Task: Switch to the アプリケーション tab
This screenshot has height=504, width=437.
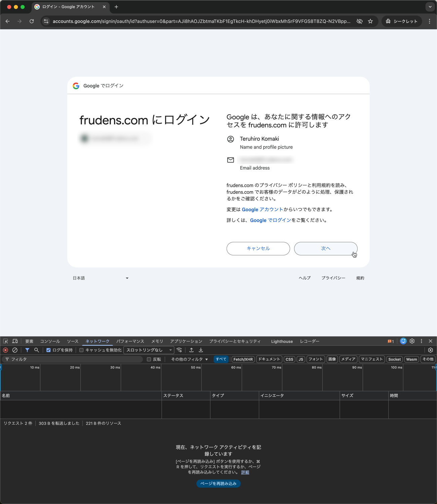Action: 186,341
